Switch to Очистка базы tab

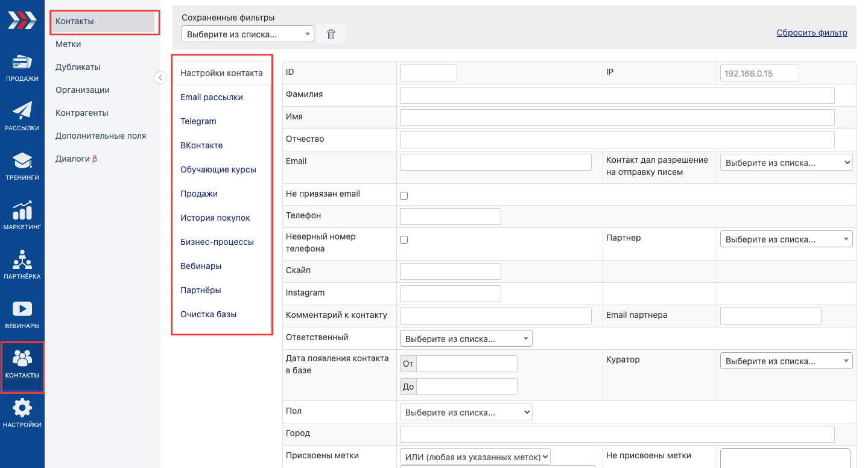pos(209,314)
